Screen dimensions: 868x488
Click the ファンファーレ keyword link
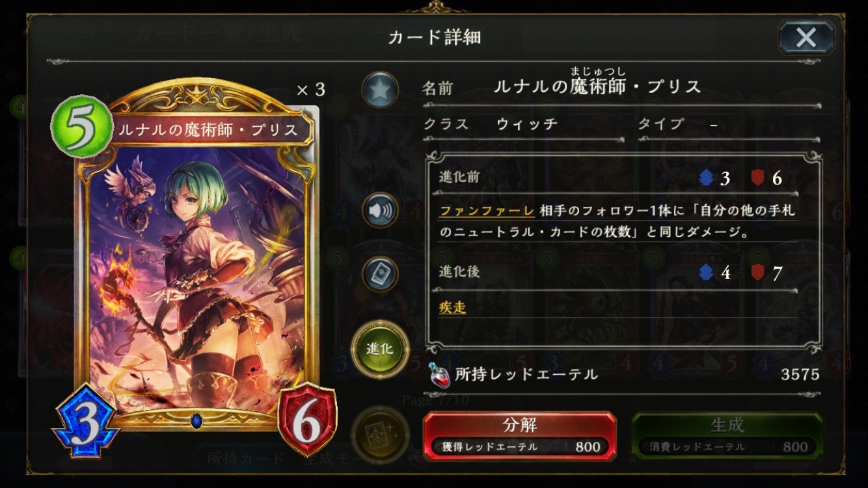click(487, 211)
